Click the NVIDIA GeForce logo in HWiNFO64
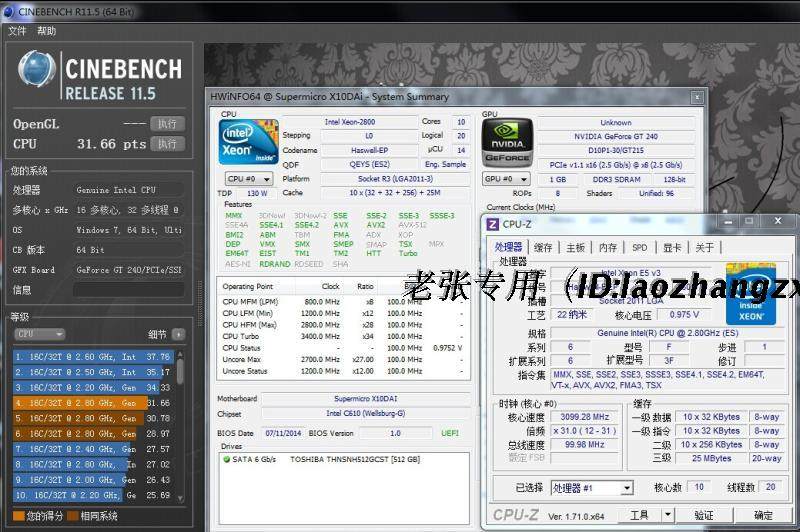The image size is (800, 532). coord(507,142)
